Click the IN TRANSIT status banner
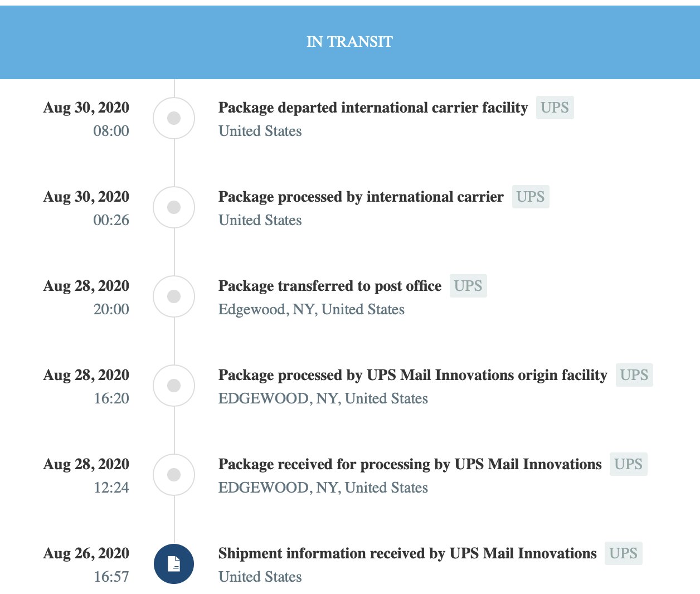 (x=350, y=42)
